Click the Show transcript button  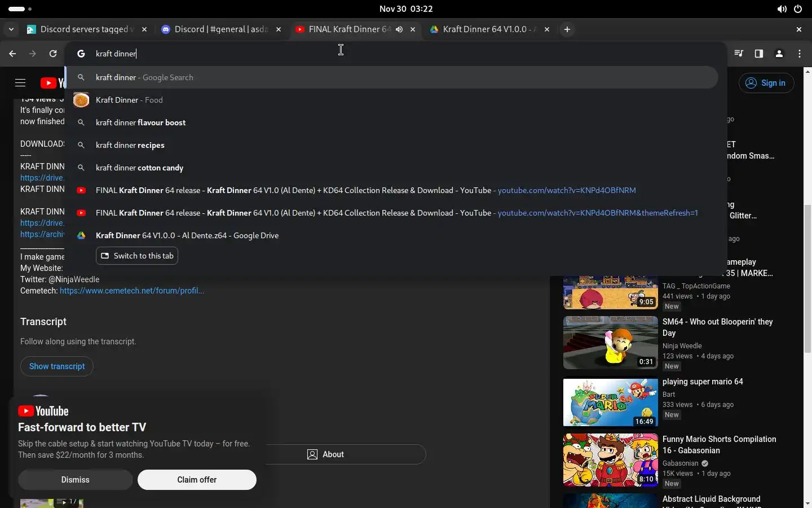click(x=57, y=366)
